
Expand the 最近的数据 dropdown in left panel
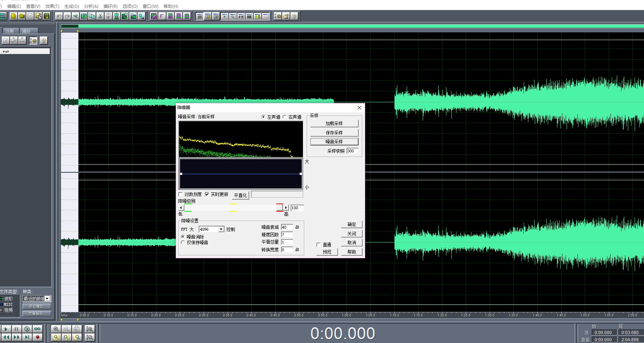coord(47,299)
